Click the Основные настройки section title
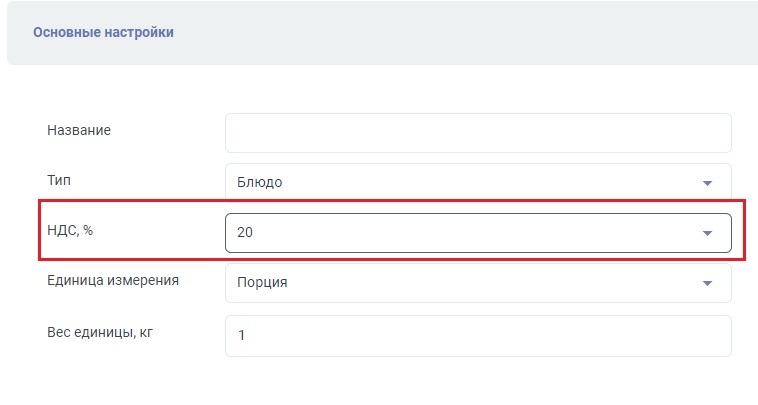 [x=103, y=32]
